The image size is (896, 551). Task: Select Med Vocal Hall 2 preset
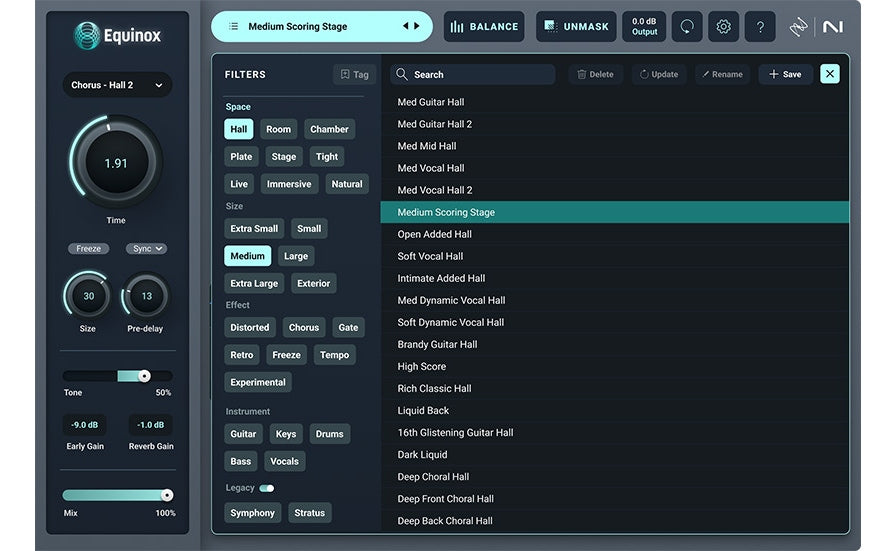[615, 190]
